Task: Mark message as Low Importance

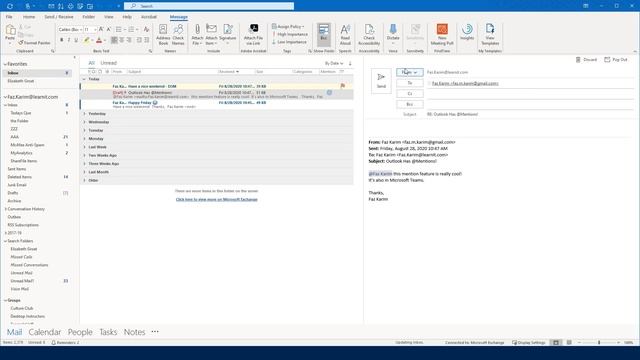Action: [x=289, y=42]
